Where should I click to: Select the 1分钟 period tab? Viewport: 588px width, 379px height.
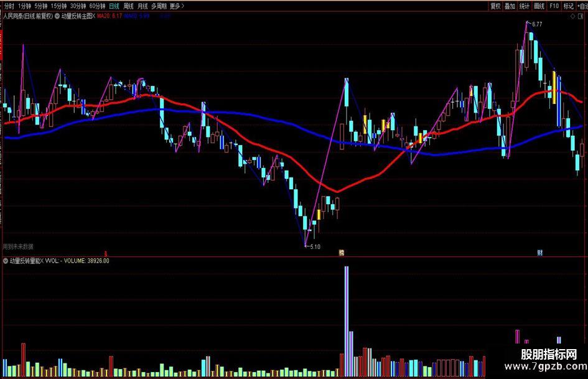[24, 6]
